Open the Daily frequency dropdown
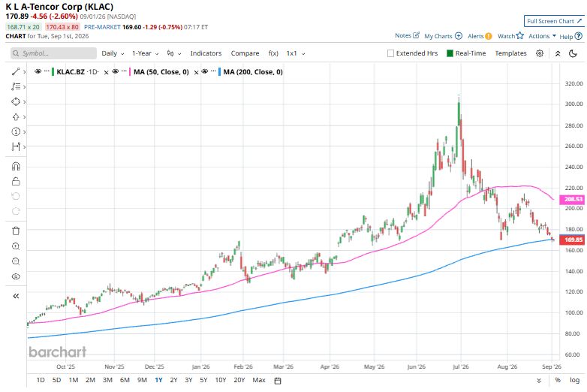The height and width of the screenshot is (392, 587). (x=113, y=53)
